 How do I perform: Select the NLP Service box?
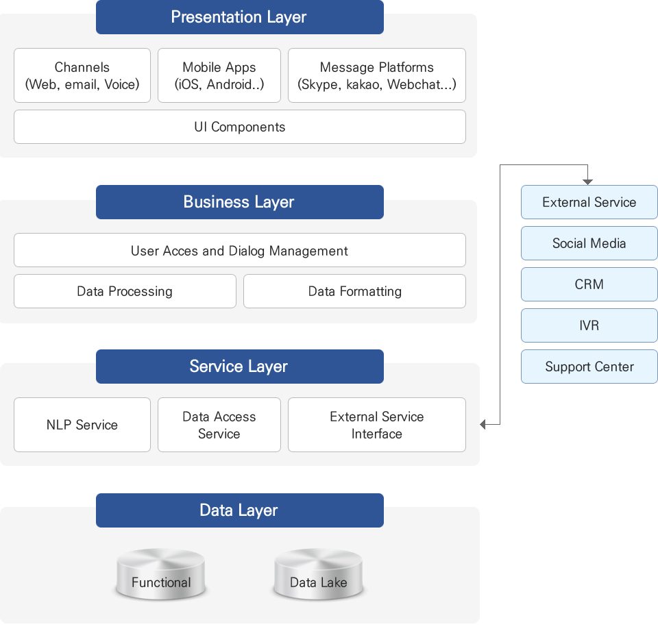click(82, 425)
